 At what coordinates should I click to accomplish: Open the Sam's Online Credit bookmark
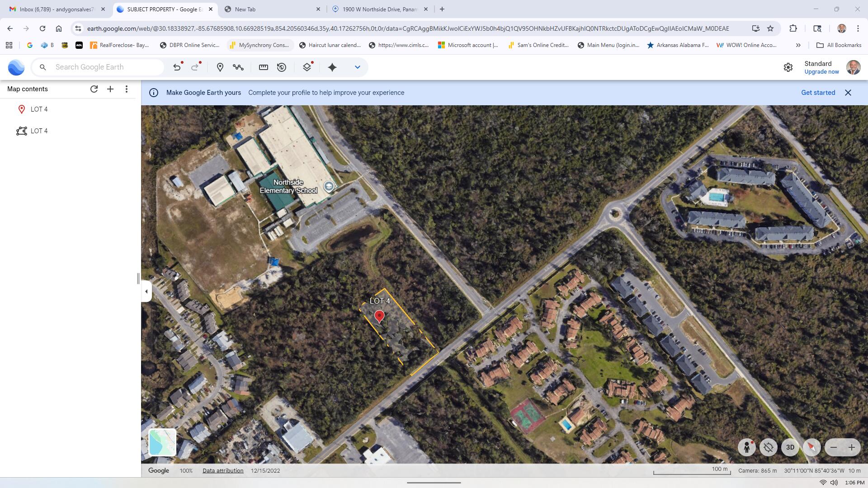pos(538,45)
